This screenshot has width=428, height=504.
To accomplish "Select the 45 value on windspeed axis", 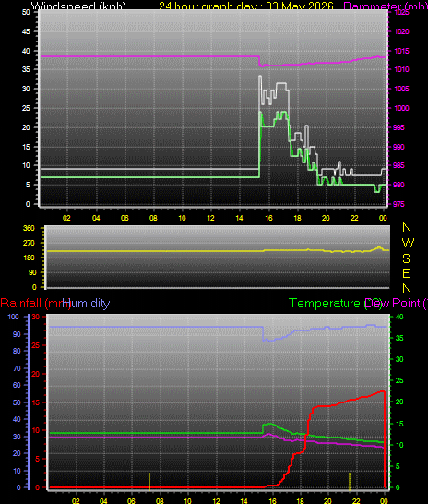I will click(x=26, y=31).
